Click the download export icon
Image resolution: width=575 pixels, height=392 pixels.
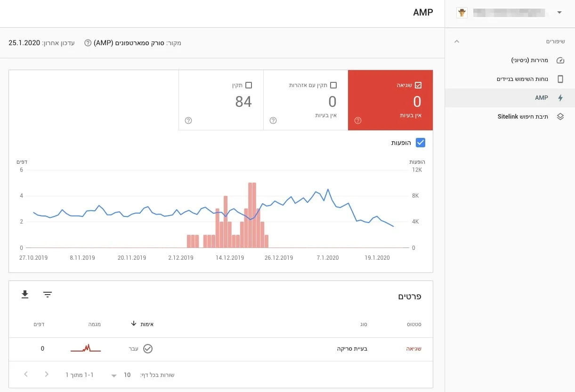coord(25,295)
